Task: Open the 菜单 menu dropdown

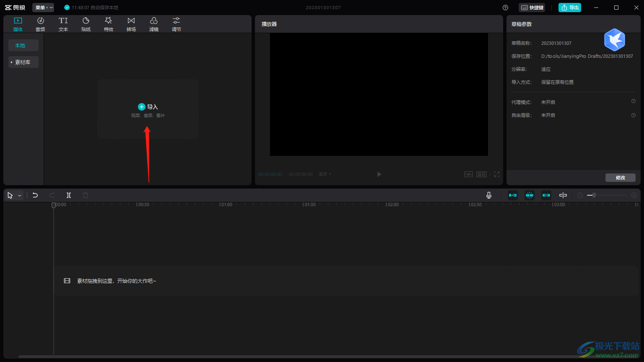Action: click(x=43, y=8)
